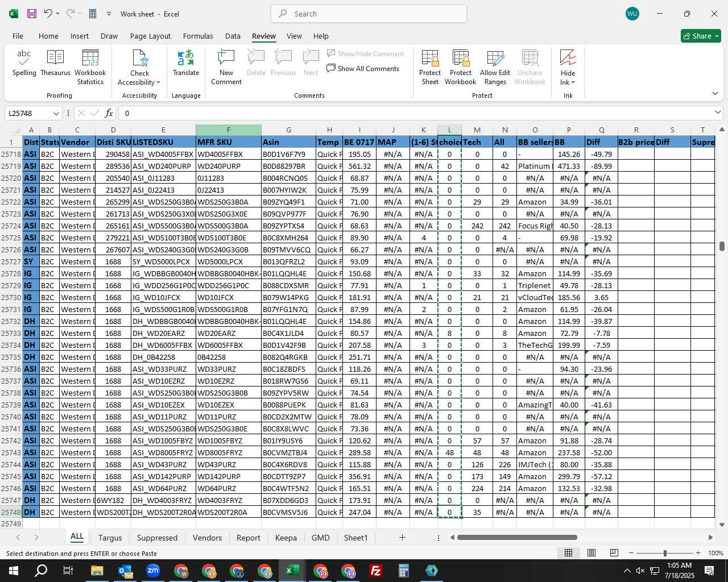
Task: Click the zoom out minus button
Action: point(631,553)
